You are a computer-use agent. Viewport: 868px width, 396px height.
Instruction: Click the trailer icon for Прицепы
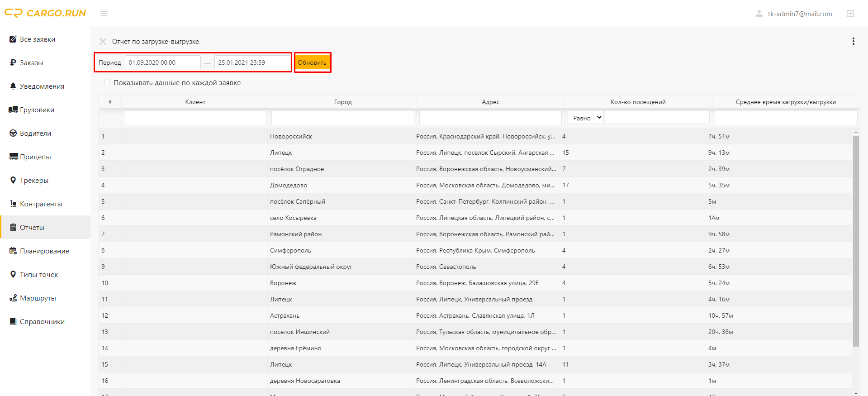click(14, 157)
